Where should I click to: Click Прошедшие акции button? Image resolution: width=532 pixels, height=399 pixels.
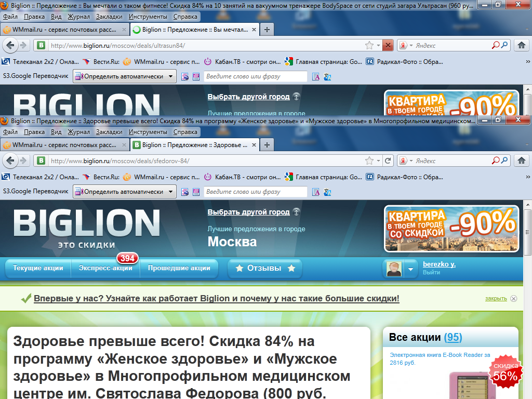pos(179,268)
